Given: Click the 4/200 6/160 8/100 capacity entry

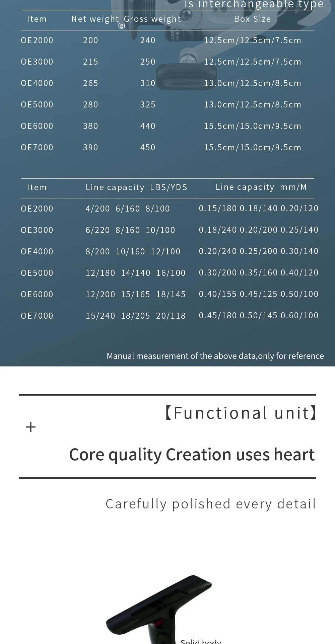Looking at the screenshot, I should click(128, 209).
